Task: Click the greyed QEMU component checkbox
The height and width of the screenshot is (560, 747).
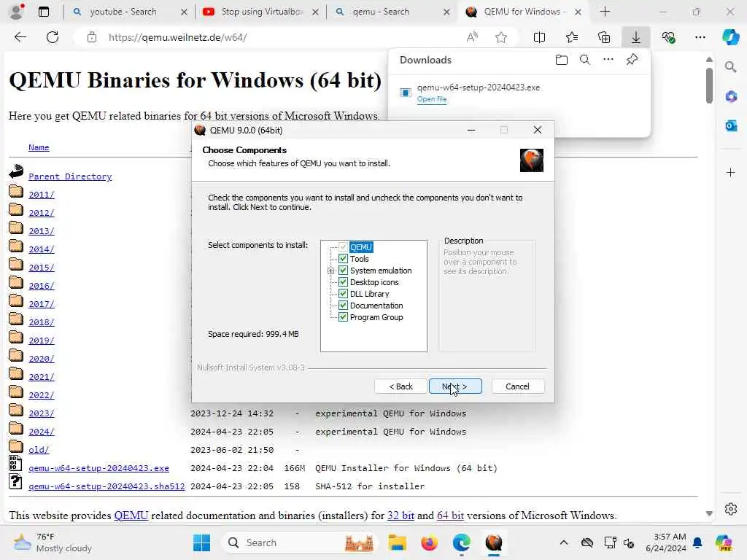Action: 343,247
